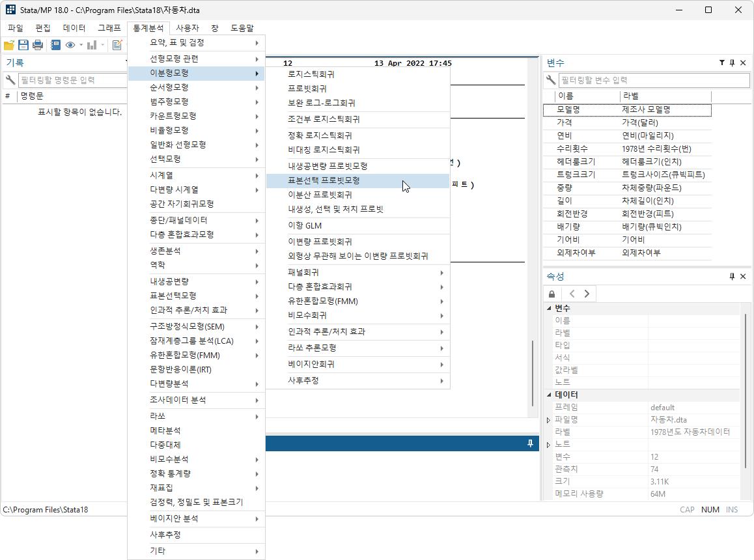This screenshot has width=754, height=560.
Task: Collapse the 변수 section in 속성
Action: click(x=549, y=308)
